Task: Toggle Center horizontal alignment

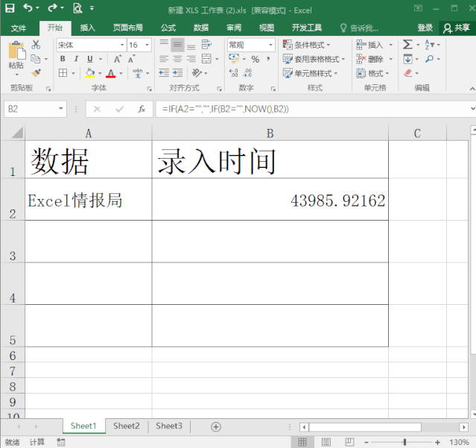Action: [177, 59]
